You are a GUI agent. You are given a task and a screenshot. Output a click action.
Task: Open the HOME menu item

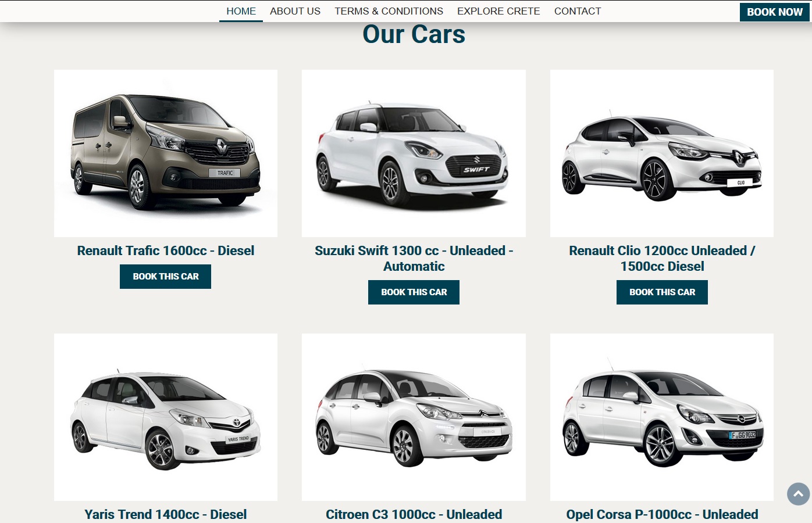pos(241,11)
